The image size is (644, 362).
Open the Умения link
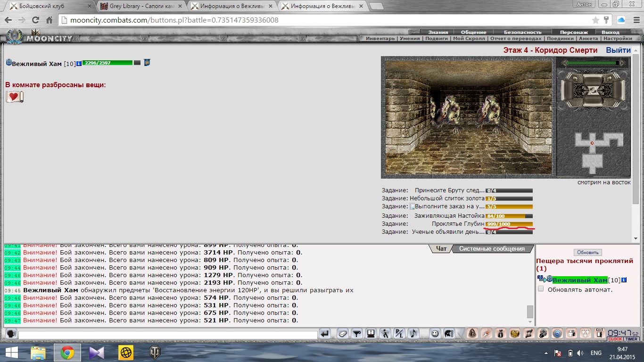tap(410, 39)
